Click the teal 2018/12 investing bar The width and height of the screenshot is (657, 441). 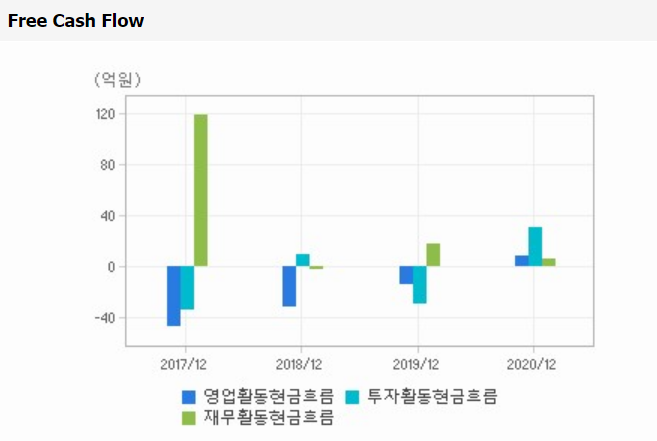(303, 260)
